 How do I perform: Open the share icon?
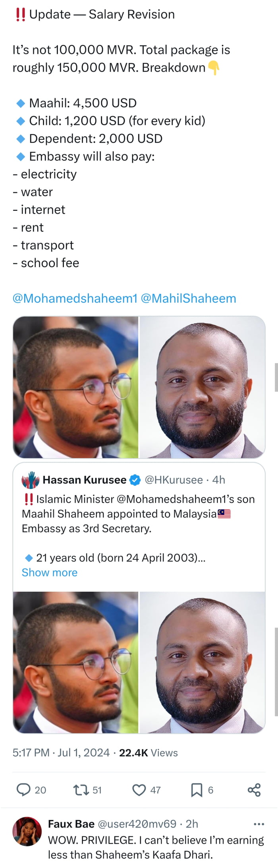(x=254, y=790)
